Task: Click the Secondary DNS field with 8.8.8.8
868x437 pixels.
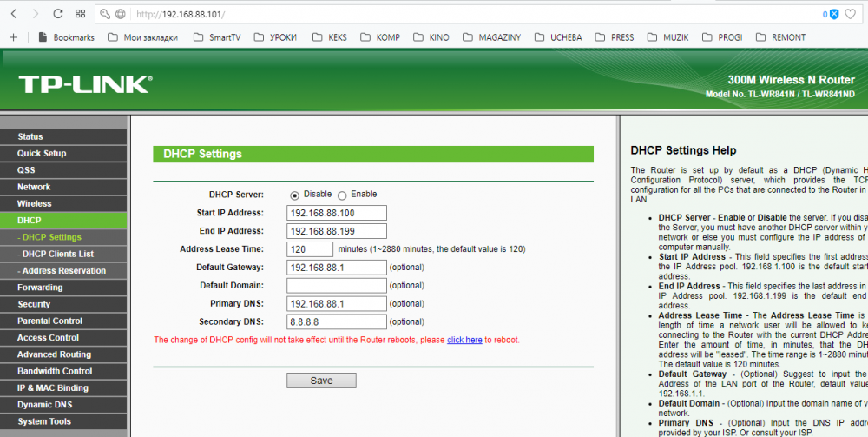Action: click(337, 321)
